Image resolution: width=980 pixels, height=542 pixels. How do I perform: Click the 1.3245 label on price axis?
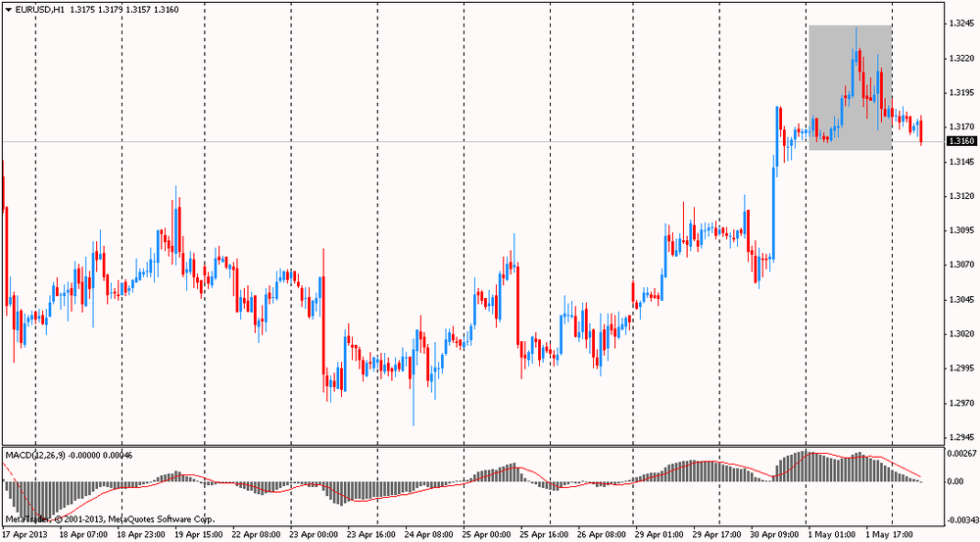pos(961,25)
